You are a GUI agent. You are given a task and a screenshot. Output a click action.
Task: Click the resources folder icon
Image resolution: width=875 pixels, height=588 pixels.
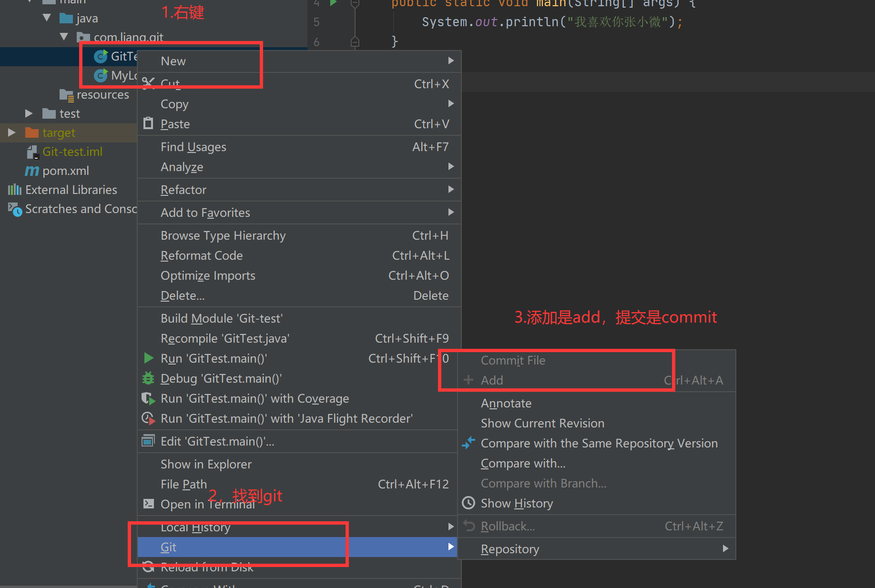coord(67,95)
